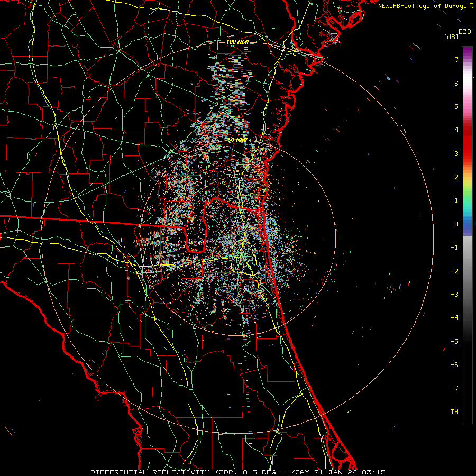This screenshot has width=476, height=476.
Task: Click the ZDR color scale bar
Action: (x=467, y=235)
